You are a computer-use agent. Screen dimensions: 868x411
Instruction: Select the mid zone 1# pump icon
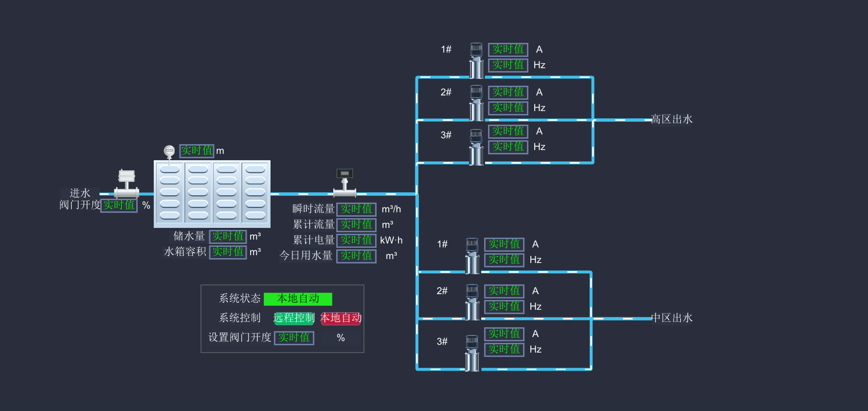(x=472, y=256)
